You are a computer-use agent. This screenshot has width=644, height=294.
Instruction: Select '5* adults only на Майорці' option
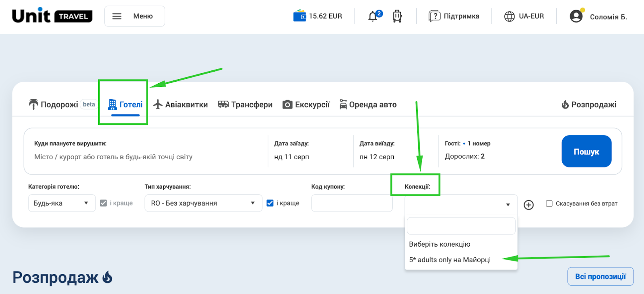click(450, 260)
